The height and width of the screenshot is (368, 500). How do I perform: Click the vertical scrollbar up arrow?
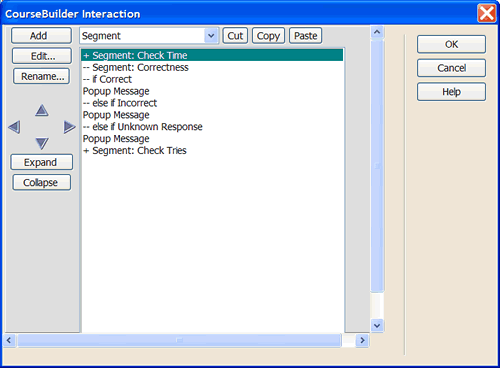pyautogui.click(x=377, y=32)
